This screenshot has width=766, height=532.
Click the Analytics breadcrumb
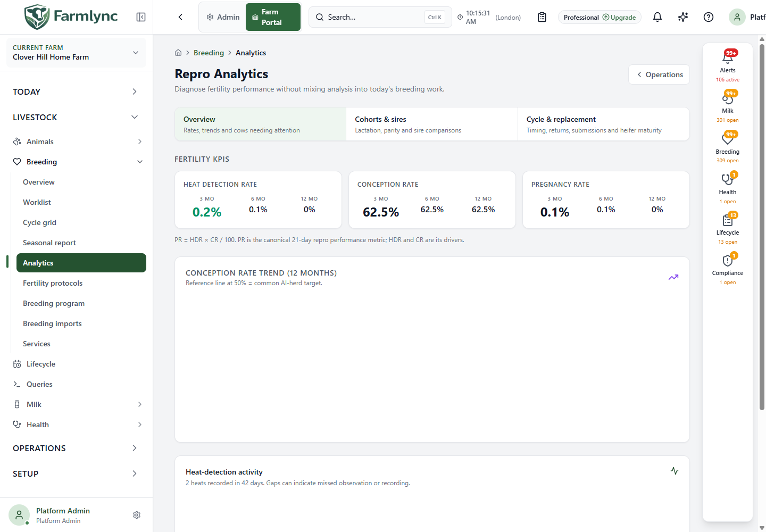pyautogui.click(x=251, y=53)
